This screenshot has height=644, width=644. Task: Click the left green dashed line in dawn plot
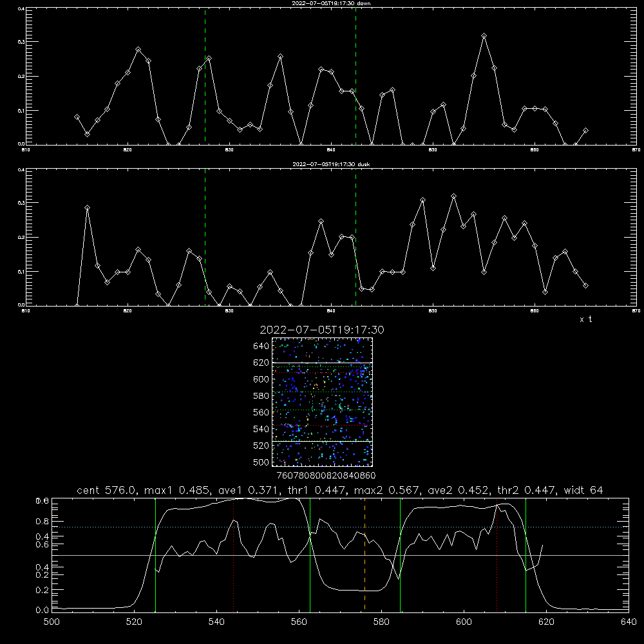coord(205,76)
